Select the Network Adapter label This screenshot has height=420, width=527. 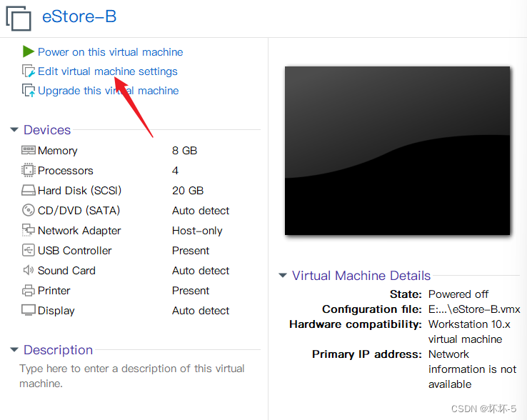point(79,231)
